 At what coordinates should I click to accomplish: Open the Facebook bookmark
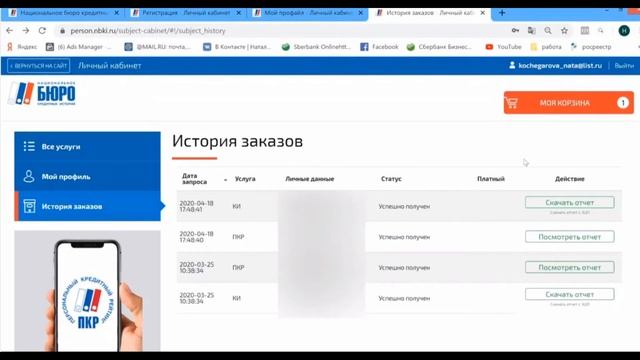379,47
